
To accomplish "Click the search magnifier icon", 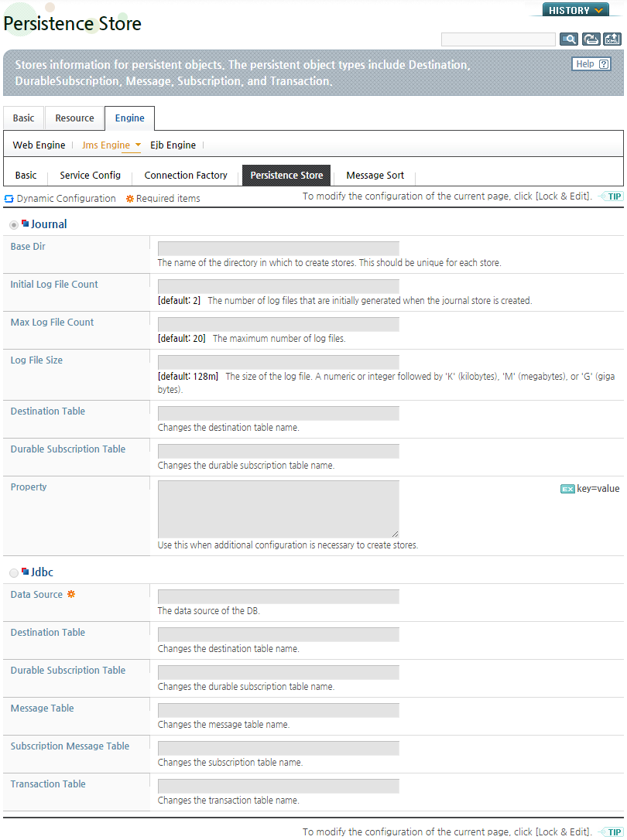I will coord(569,39).
